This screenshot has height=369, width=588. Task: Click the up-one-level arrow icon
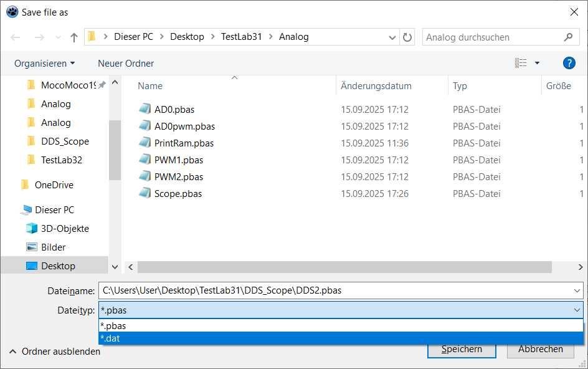pos(74,37)
